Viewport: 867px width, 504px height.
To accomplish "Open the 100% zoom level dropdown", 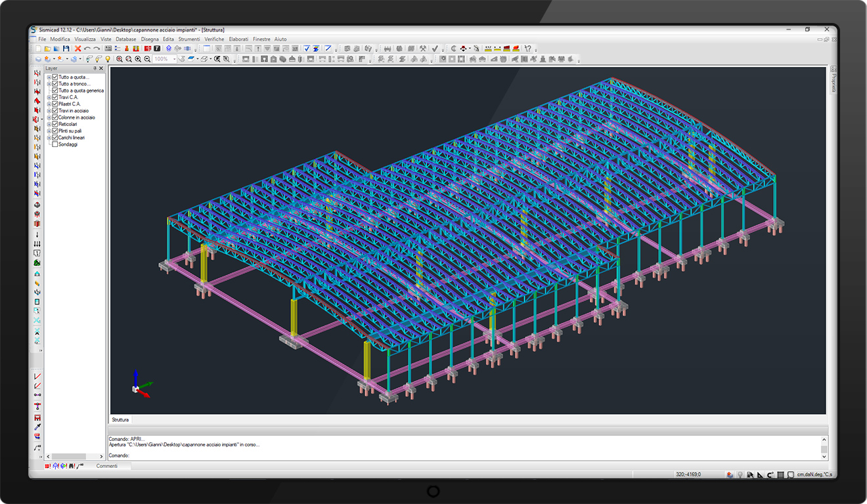I will tap(174, 59).
